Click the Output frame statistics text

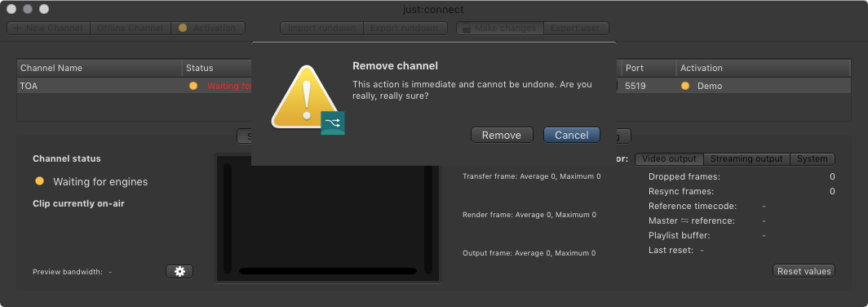(529, 252)
